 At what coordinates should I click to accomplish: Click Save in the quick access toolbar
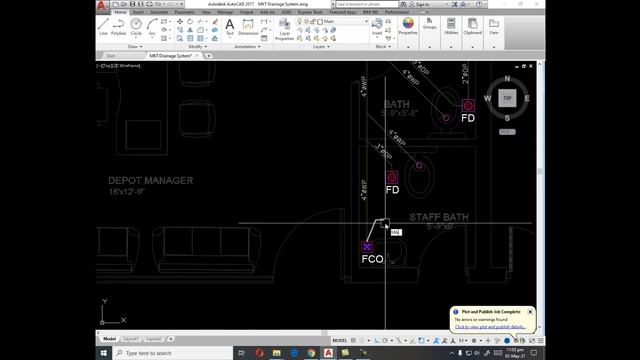[x=132, y=4]
